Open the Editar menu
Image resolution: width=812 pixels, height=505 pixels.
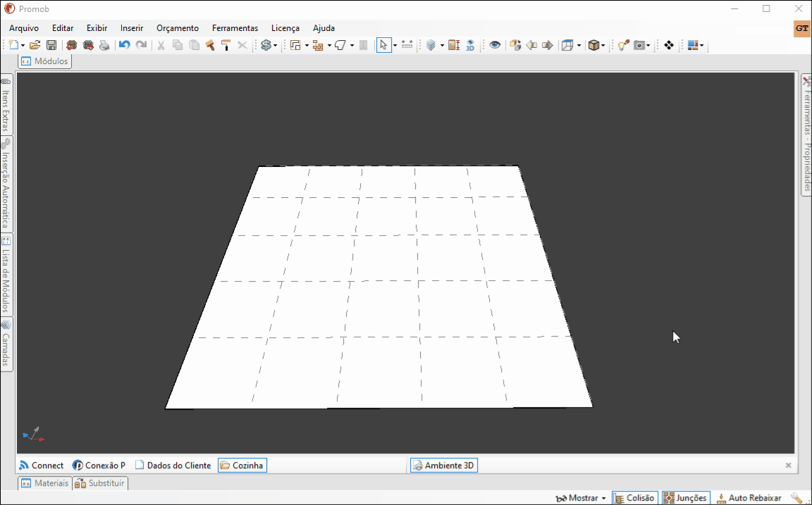[x=63, y=28]
